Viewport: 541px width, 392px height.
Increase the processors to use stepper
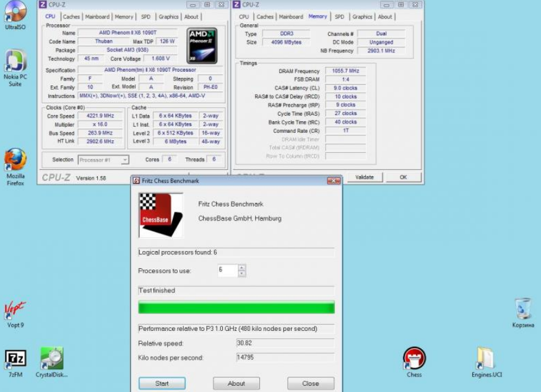242,268
